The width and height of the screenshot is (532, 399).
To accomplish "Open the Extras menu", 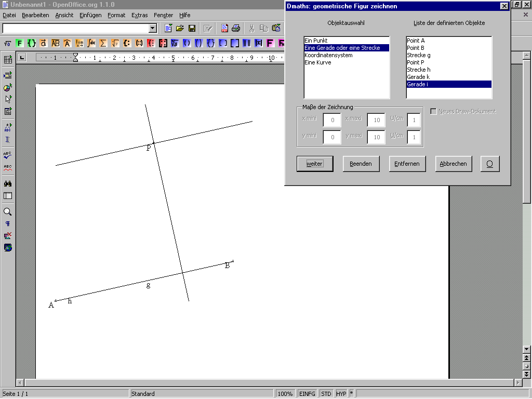I will (x=139, y=15).
